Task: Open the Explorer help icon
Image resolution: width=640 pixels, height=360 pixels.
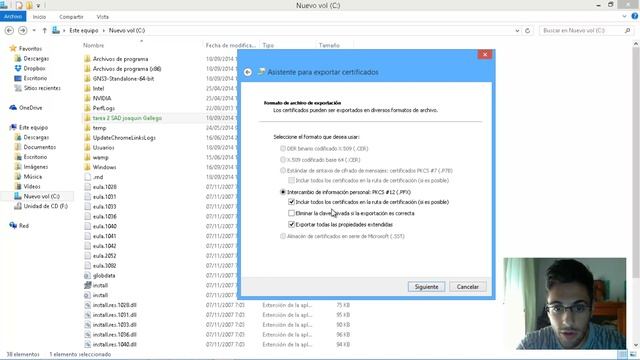Action: coord(635,16)
